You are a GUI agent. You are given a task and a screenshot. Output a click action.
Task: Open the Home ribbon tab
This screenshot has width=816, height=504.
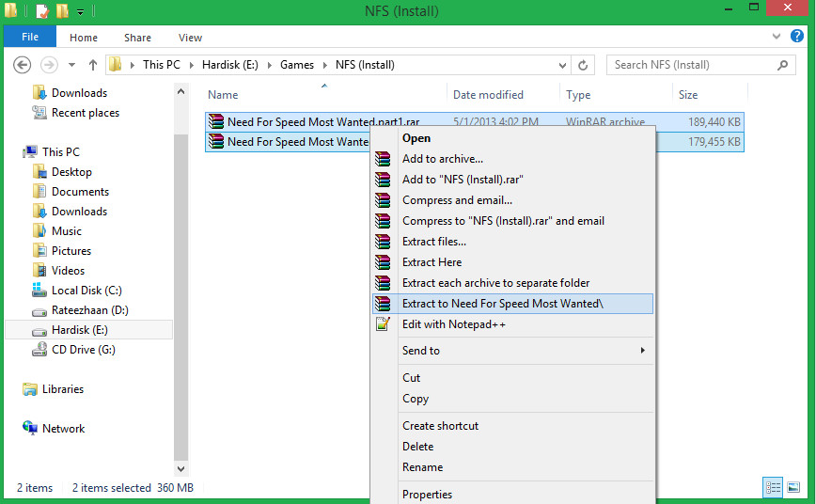pyautogui.click(x=84, y=38)
